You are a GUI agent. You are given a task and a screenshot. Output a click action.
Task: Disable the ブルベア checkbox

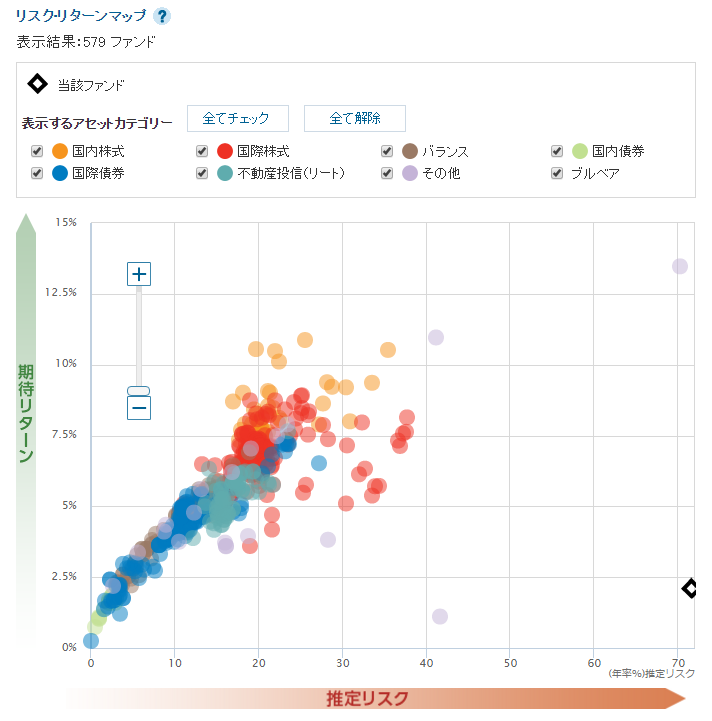click(x=557, y=172)
